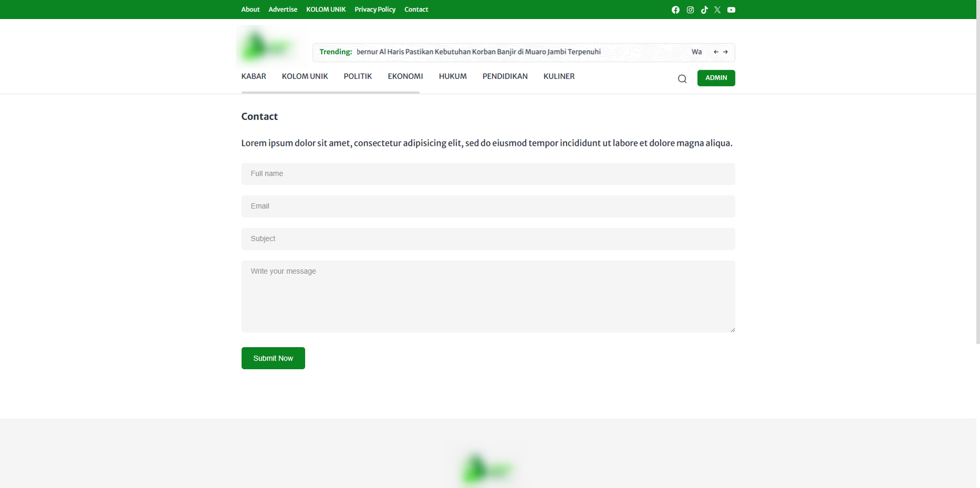Click the Submit Now button

coord(273,358)
